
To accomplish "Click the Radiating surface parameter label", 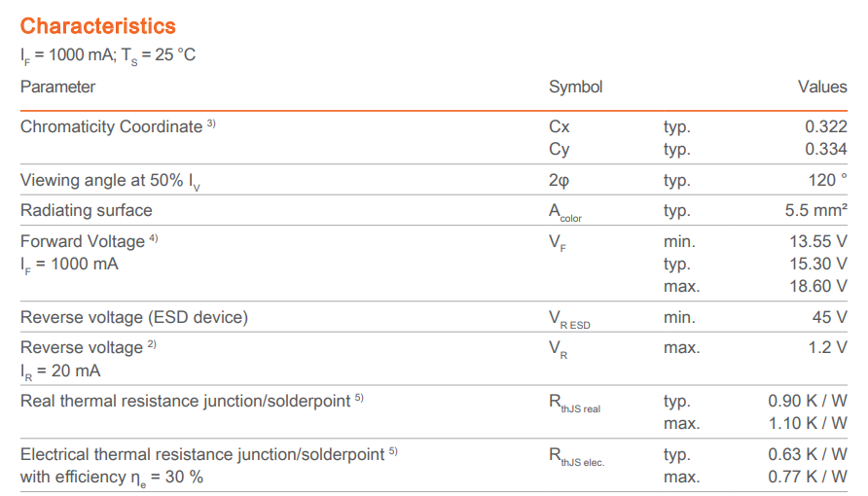I will (x=87, y=210).
